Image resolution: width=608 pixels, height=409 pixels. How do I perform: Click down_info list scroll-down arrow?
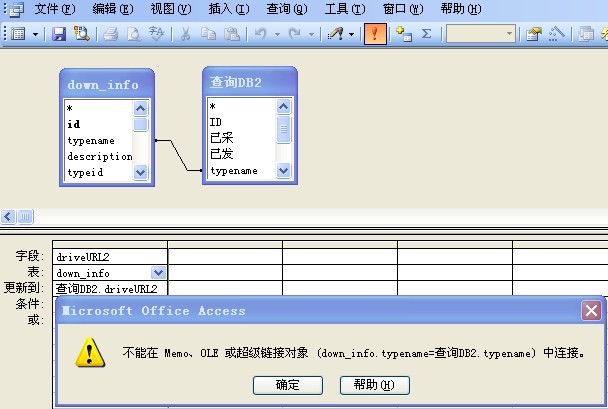[140, 172]
